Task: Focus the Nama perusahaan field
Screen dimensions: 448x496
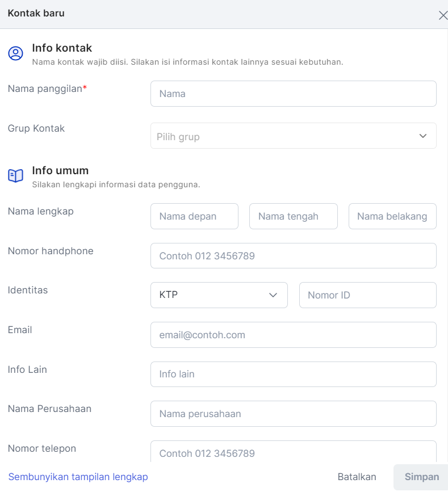Action: click(x=294, y=414)
